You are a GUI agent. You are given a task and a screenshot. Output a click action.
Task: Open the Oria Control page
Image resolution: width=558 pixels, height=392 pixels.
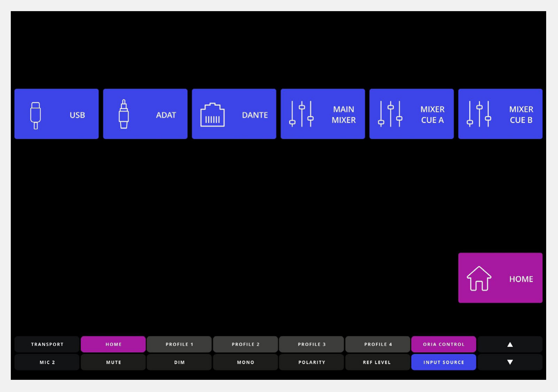pyautogui.click(x=444, y=344)
